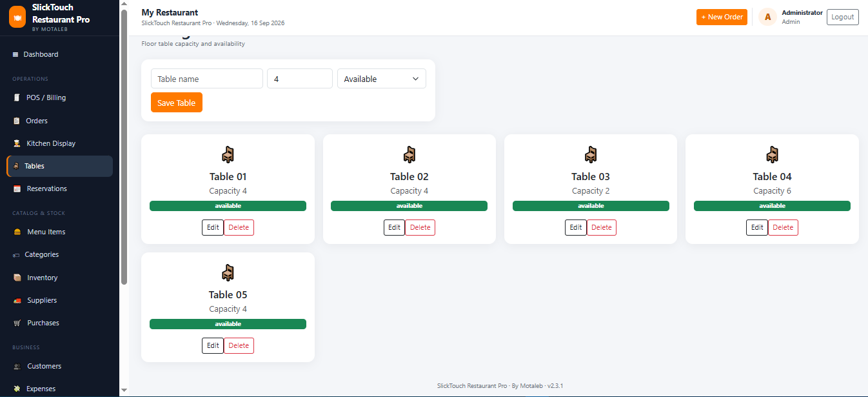Open the Available status dropdown
This screenshot has height=397, width=868.
point(382,79)
